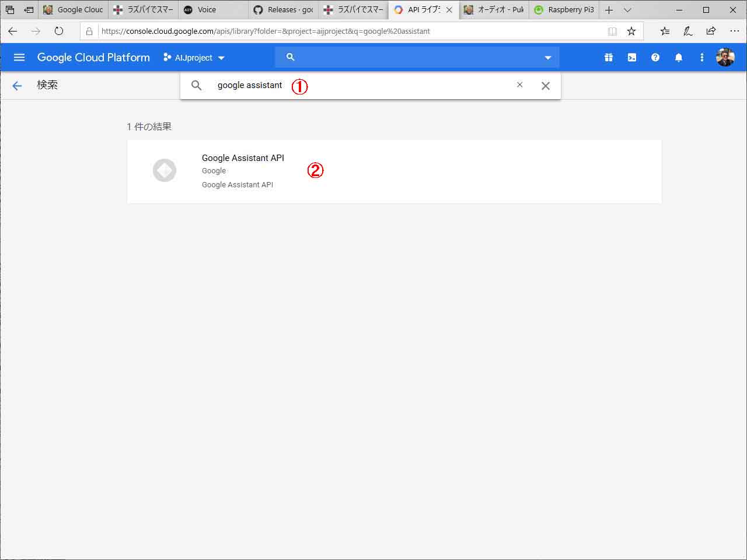Click the 検索 heading label
The height and width of the screenshot is (560, 747).
(x=47, y=85)
